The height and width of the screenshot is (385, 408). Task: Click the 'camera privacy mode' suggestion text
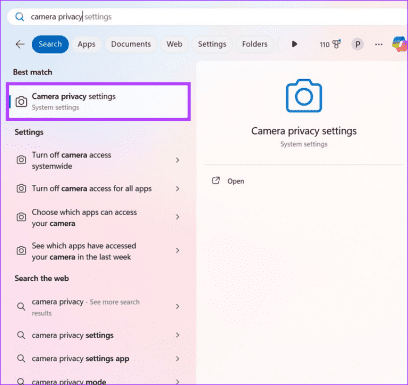pos(69,382)
